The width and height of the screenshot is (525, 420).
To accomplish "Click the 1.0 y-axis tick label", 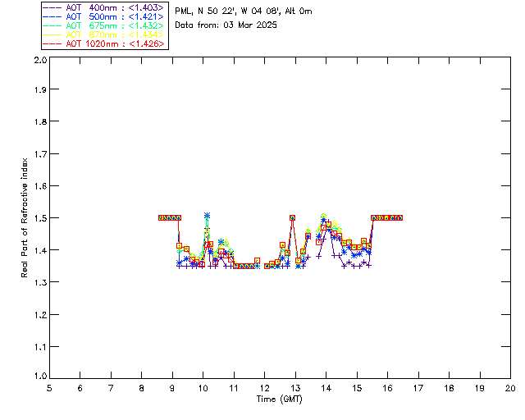I will (x=40, y=377).
